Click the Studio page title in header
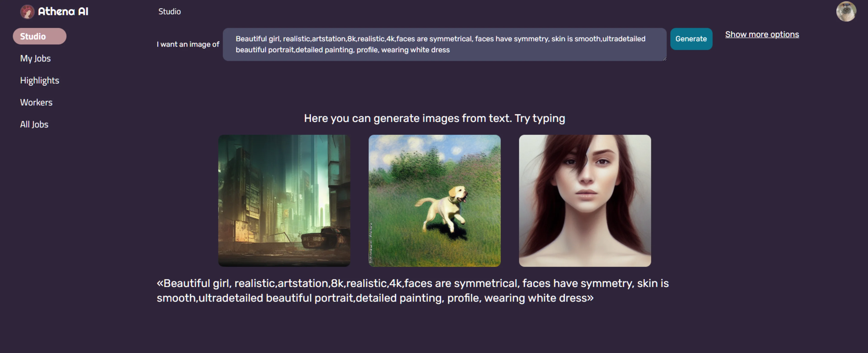 pos(170,12)
